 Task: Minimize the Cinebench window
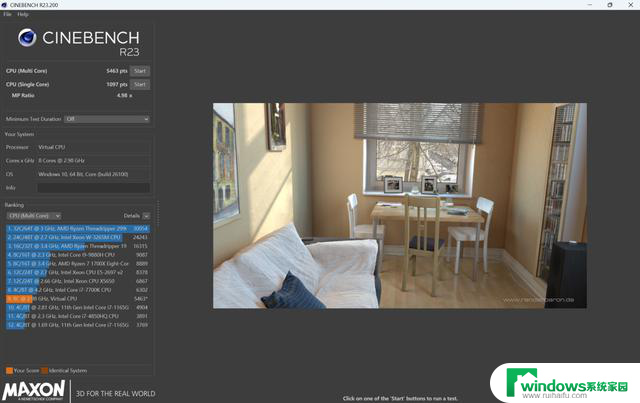click(x=590, y=5)
